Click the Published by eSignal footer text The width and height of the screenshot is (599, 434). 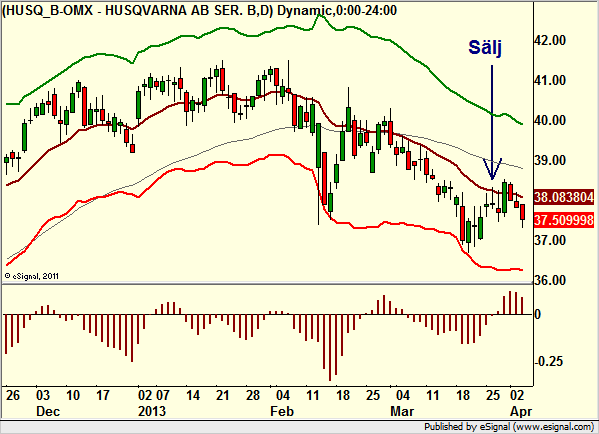coord(509,426)
